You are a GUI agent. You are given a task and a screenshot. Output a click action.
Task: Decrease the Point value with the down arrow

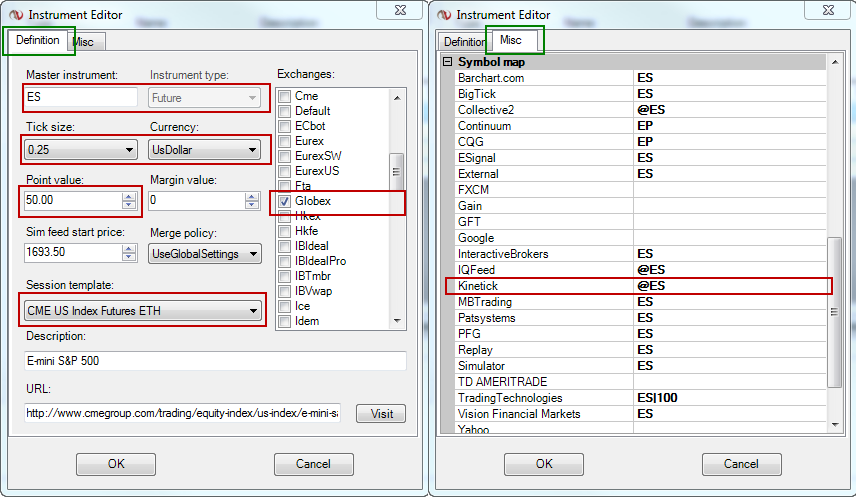pos(129,205)
